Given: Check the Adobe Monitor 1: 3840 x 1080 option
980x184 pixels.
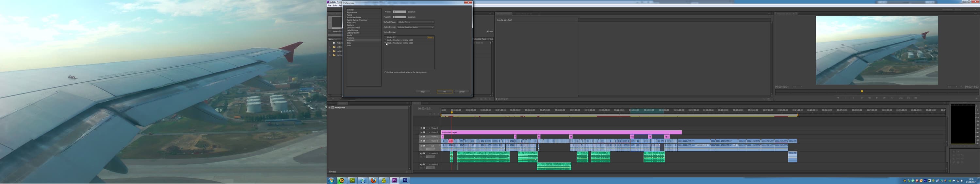Looking at the screenshot, I should (x=385, y=40).
